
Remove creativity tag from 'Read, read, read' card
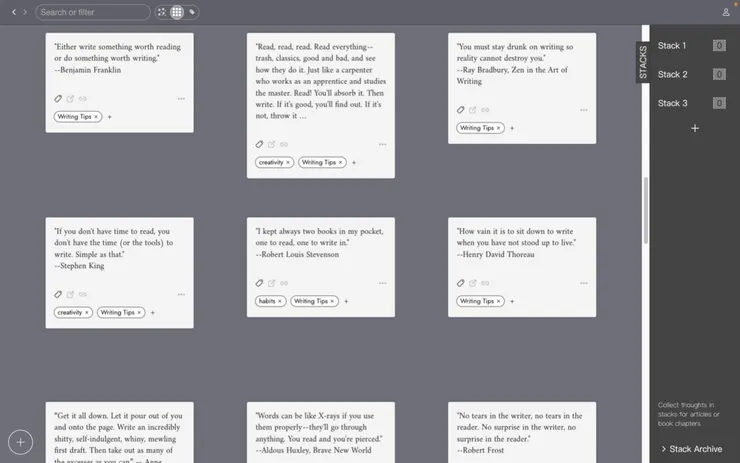pos(288,162)
